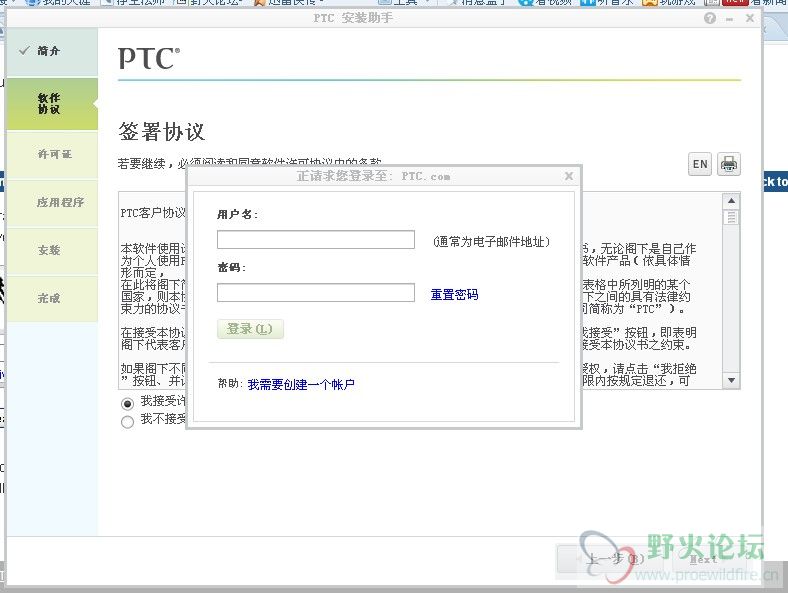Select the 完成 finish step
The width and height of the screenshot is (788, 593).
pyautogui.click(x=52, y=299)
